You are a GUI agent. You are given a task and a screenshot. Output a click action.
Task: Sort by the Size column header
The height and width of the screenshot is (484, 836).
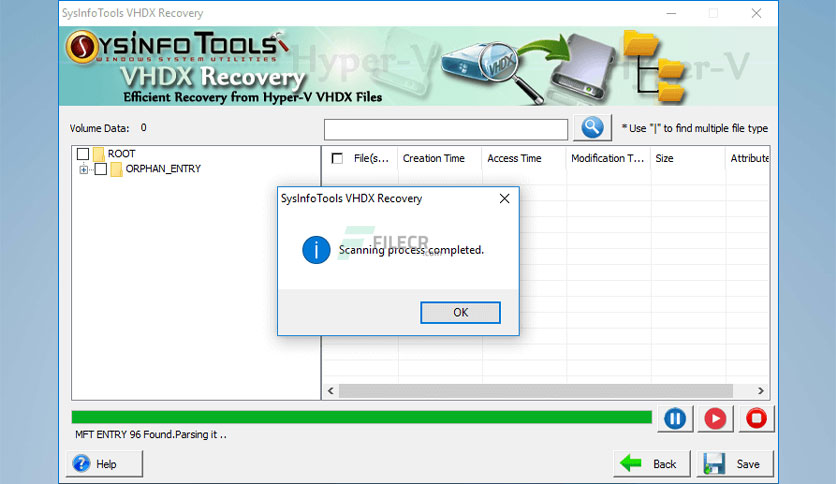(x=688, y=158)
